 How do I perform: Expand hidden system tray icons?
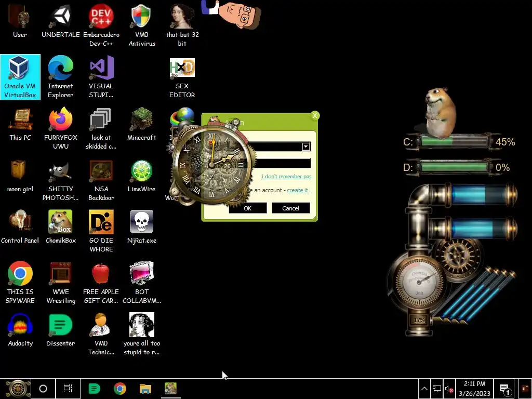(x=424, y=389)
